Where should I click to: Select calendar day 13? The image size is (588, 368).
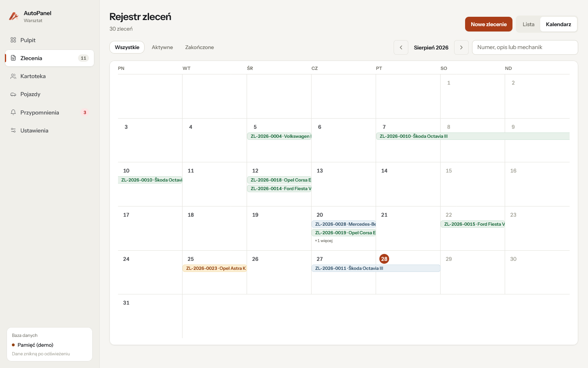pyautogui.click(x=320, y=171)
